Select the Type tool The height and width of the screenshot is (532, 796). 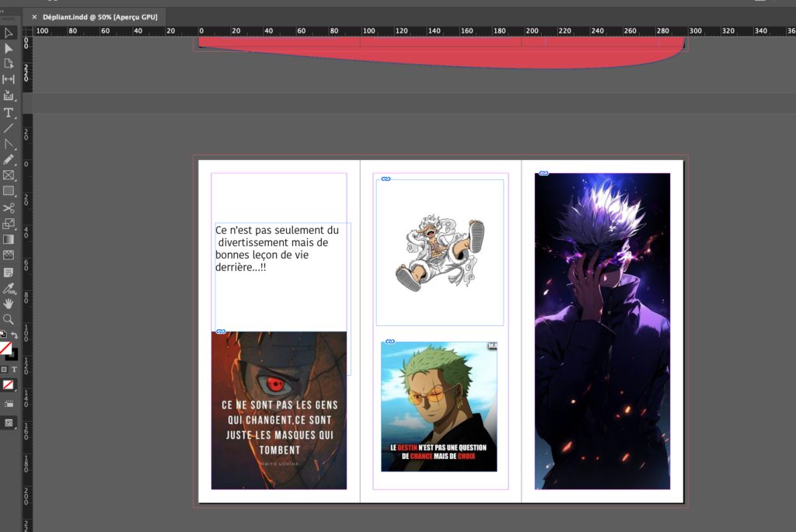point(9,113)
